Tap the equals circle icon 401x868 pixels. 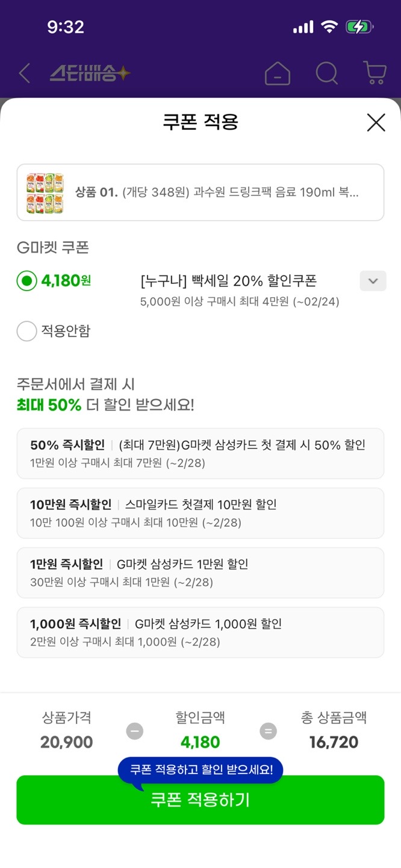pos(268,731)
